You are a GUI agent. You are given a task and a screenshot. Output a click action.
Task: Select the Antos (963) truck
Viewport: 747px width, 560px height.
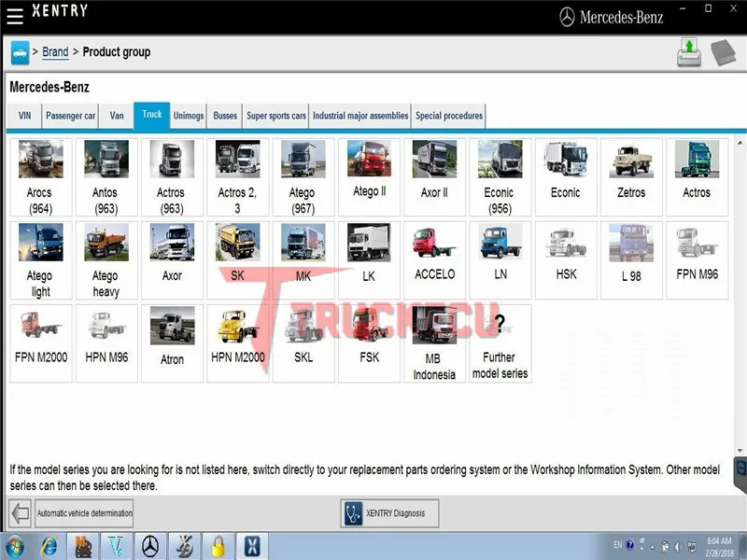click(x=106, y=177)
